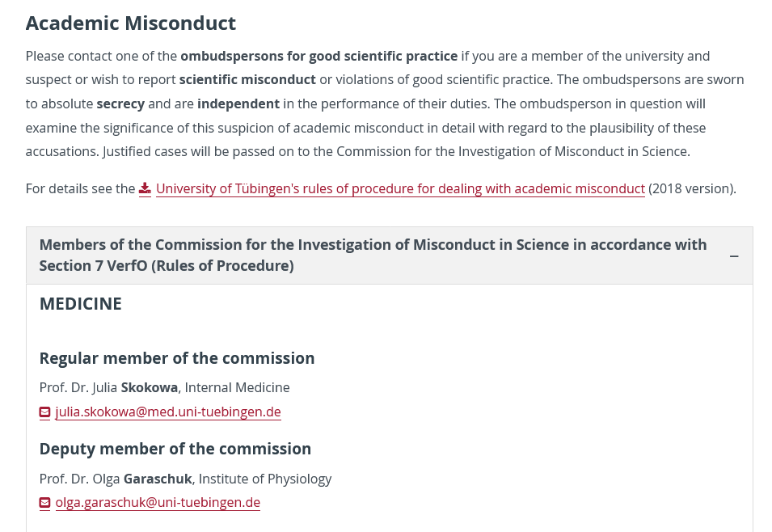Click the (2018 version) text
The width and height of the screenshot is (772, 532).
tap(692, 188)
